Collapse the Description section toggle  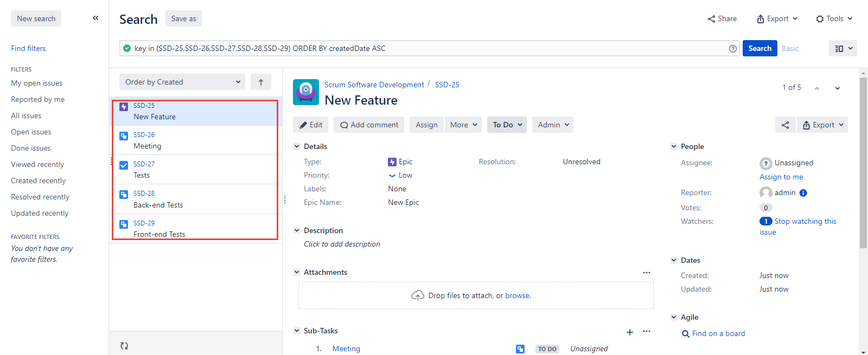click(x=297, y=230)
